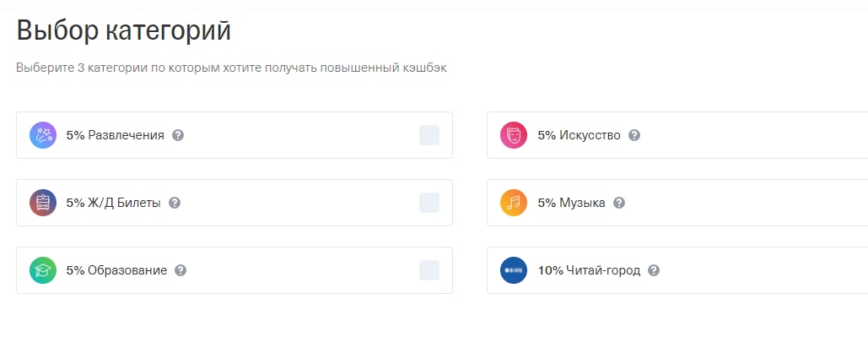
Task: Tick the Образование category checkbox
Action: coord(429,270)
